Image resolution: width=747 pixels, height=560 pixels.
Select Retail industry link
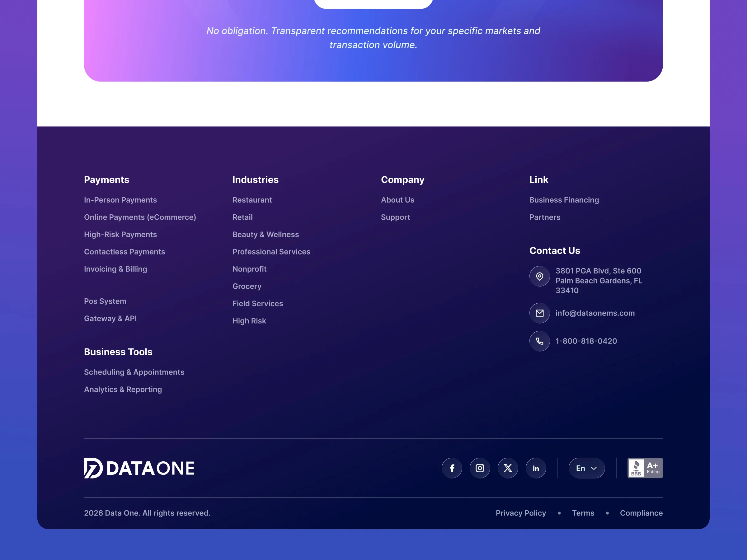point(242,217)
